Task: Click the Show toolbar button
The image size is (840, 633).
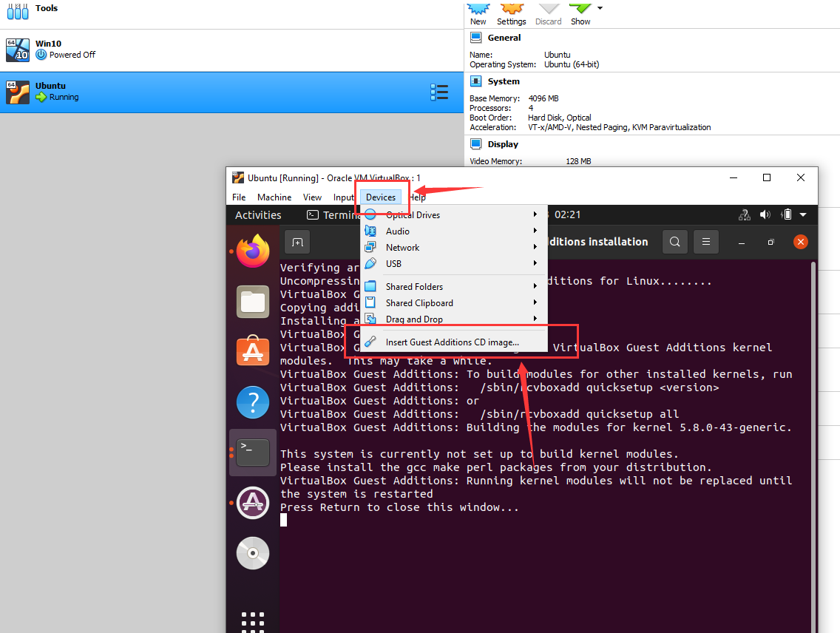Action: pos(580,13)
